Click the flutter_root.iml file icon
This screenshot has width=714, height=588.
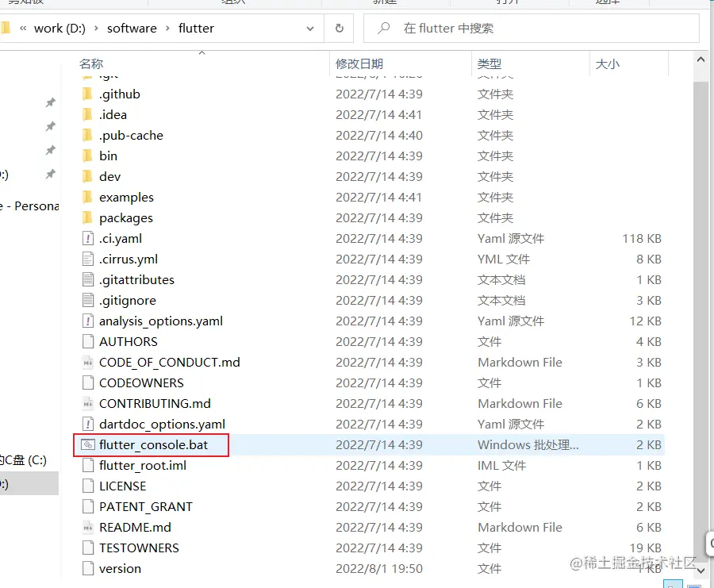tap(88, 465)
